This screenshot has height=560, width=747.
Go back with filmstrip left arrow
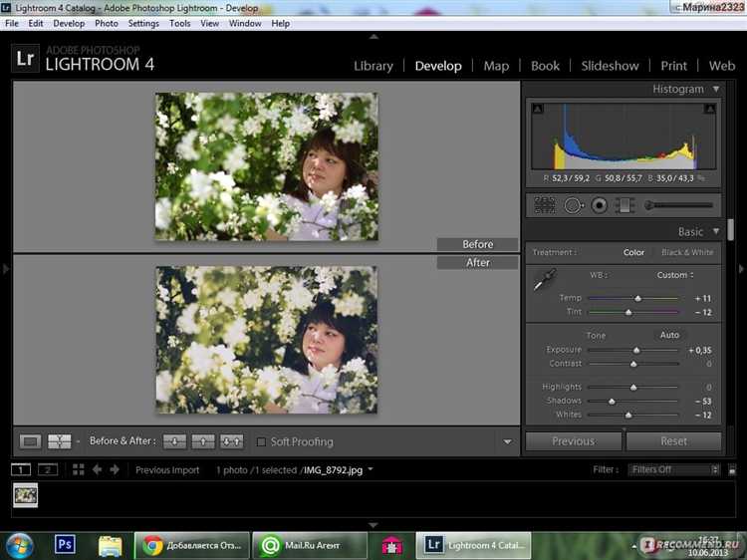click(x=98, y=470)
